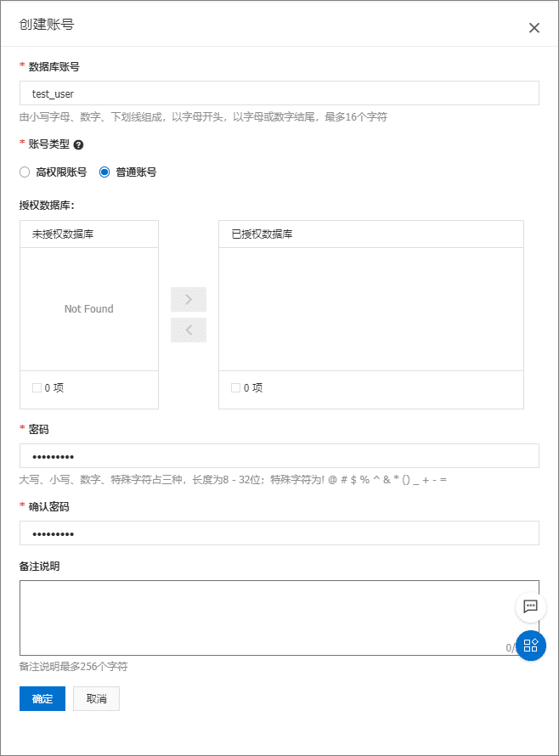Click the 数据库账号 field containing test_user
559x756 pixels.
pyautogui.click(x=279, y=93)
